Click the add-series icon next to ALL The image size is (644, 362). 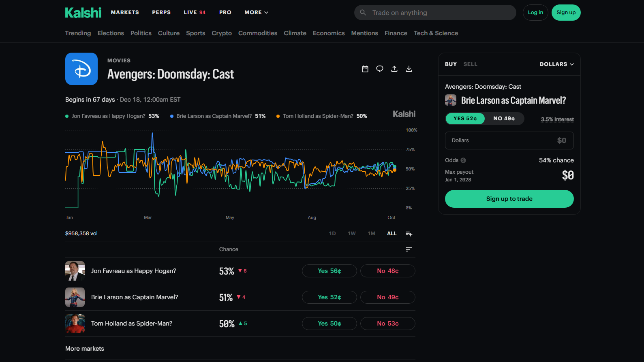pos(409,234)
